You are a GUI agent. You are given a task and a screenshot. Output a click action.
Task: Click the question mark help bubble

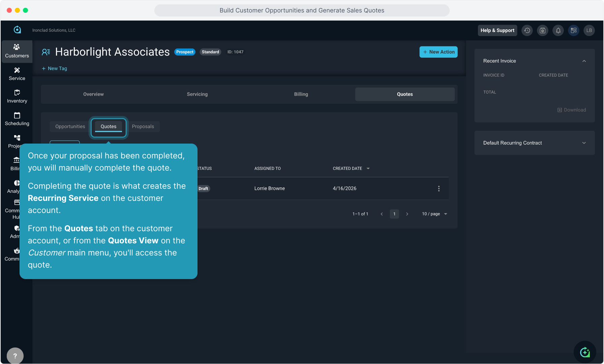coord(15,356)
